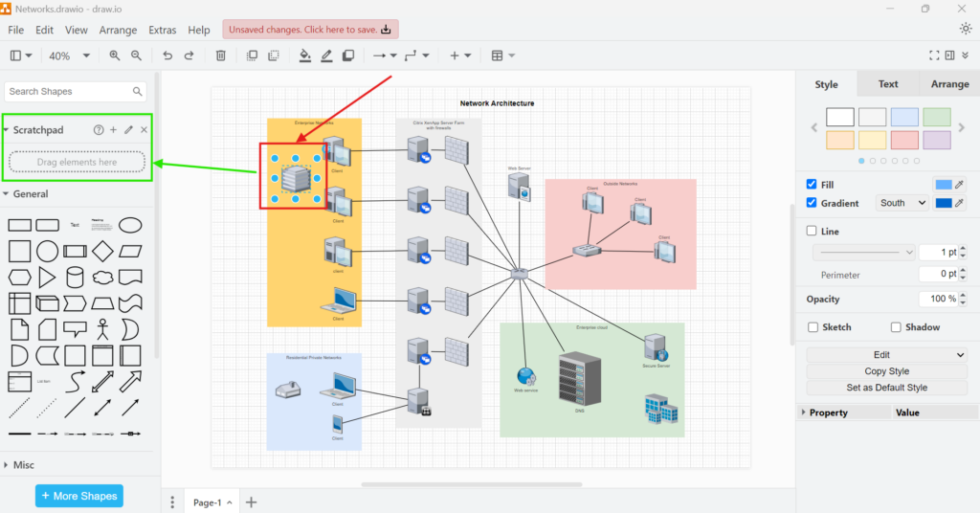Image resolution: width=980 pixels, height=513 pixels.
Task: Open the Arrange menu
Action: tap(118, 31)
